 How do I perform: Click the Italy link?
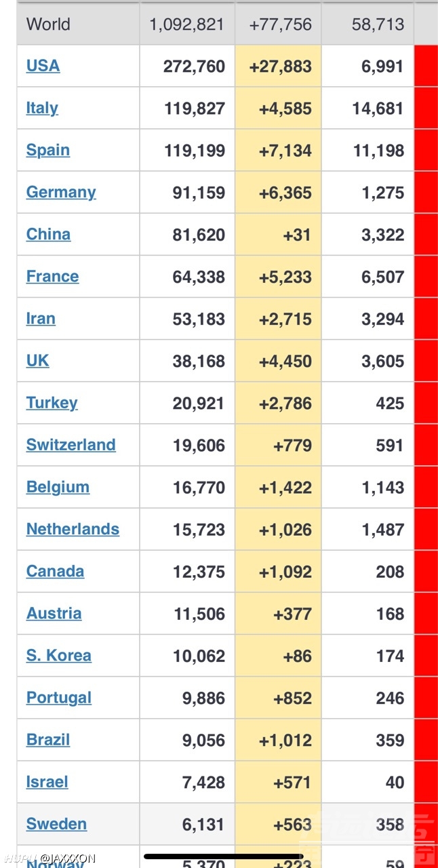[42, 108]
